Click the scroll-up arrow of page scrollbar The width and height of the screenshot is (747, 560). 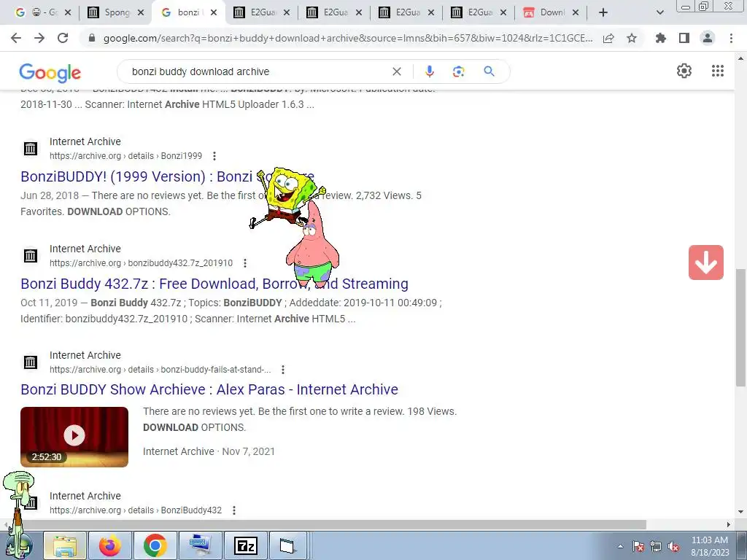(741, 59)
